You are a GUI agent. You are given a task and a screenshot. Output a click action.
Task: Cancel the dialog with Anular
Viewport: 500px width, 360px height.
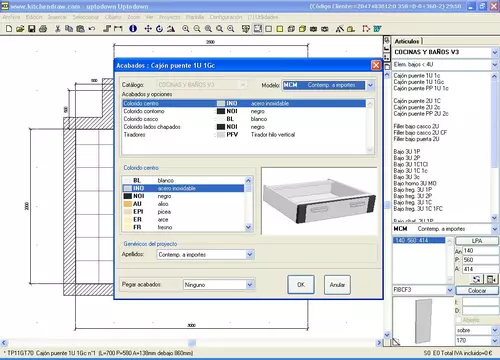(x=337, y=285)
